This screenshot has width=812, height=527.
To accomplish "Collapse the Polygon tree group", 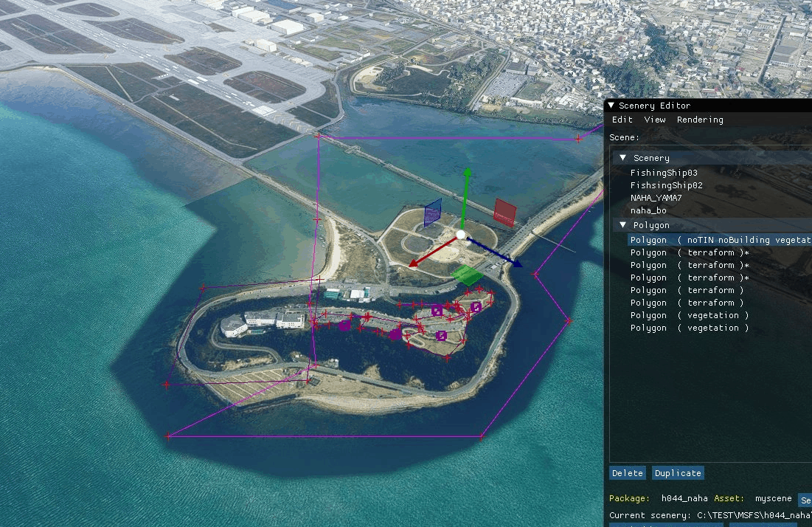I will (623, 225).
